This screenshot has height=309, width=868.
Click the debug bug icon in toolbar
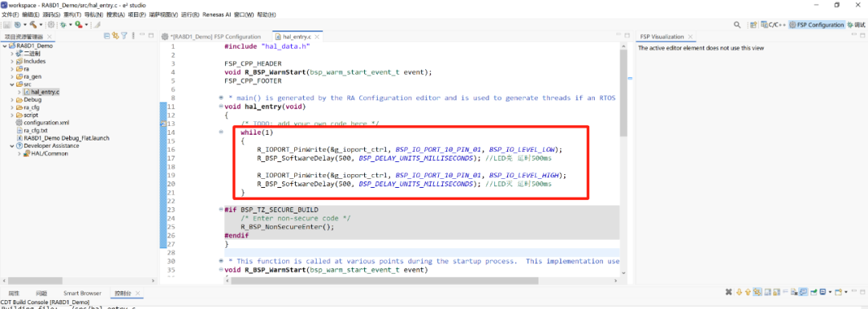63,24
